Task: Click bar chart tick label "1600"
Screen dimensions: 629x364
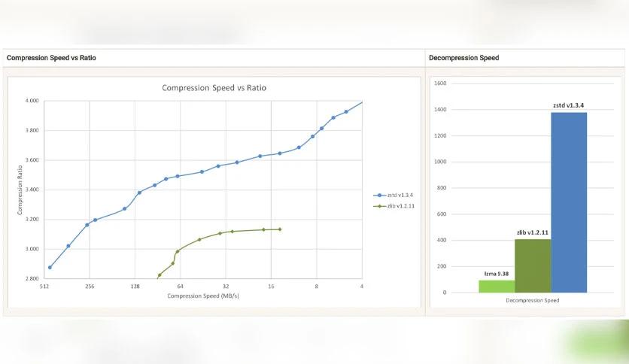Action: click(x=440, y=83)
